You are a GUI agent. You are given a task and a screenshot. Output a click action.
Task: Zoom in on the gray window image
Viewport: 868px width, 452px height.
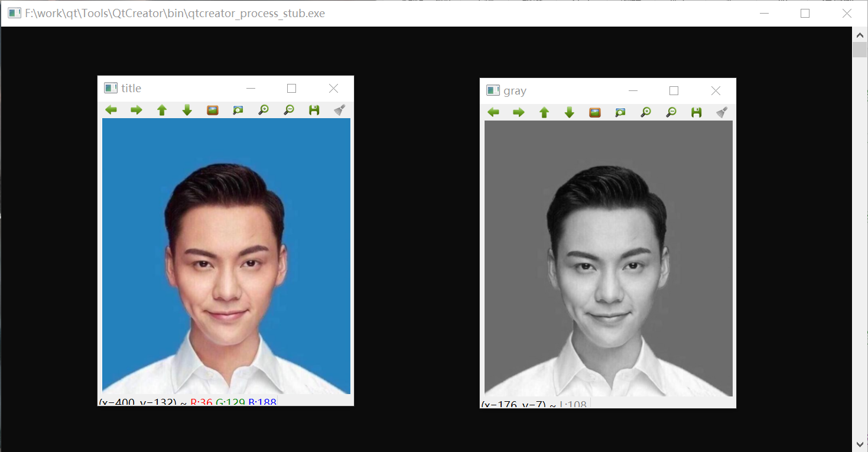pos(646,112)
